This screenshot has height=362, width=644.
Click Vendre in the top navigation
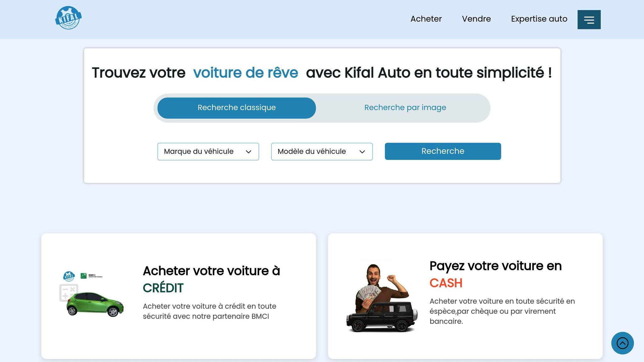(x=476, y=19)
